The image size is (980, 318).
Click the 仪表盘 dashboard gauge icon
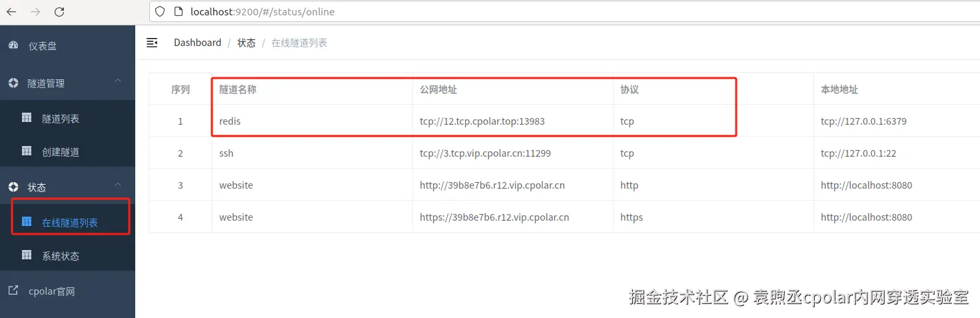pyautogui.click(x=13, y=45)
